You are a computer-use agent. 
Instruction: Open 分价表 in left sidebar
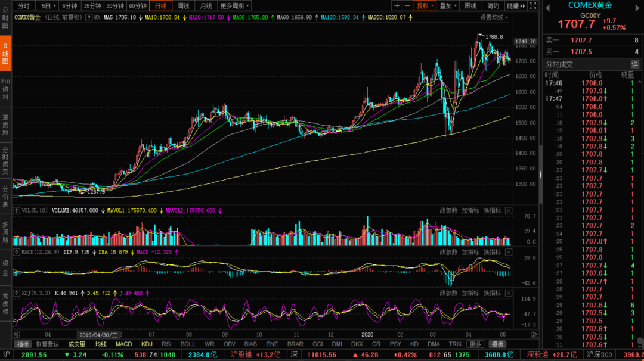(5, 196)
